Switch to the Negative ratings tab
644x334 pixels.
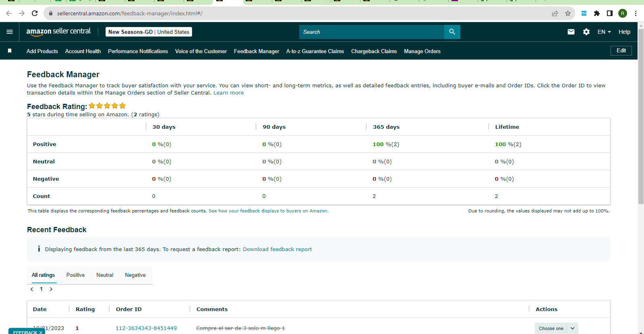click(x=135, y=275)
